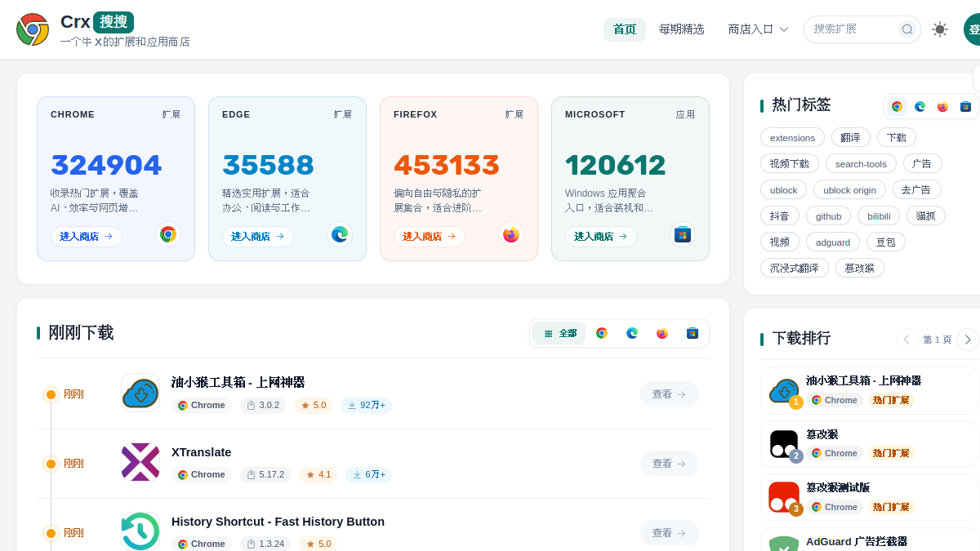Click the History Shortcut app icon
This screenshot has width=980, height=551.
[x=140, y=531]
